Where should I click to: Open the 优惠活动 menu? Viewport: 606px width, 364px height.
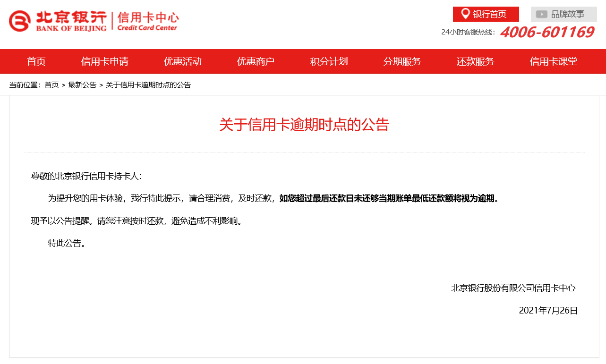(183, 61)
